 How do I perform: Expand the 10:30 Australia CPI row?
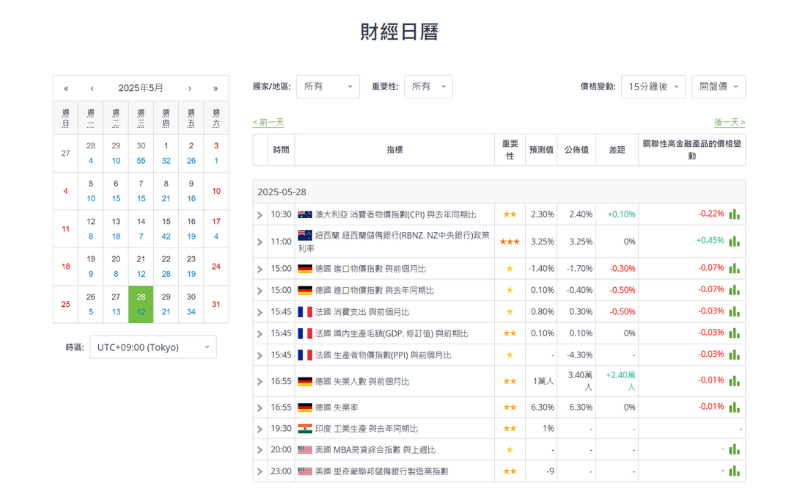[x=261, y=214]
